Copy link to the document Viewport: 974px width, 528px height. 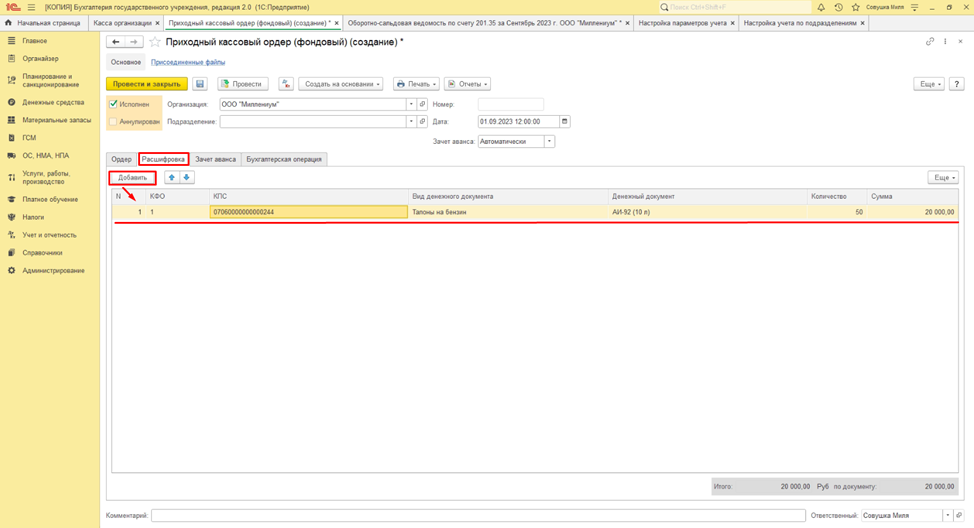[x=930, y=42]
